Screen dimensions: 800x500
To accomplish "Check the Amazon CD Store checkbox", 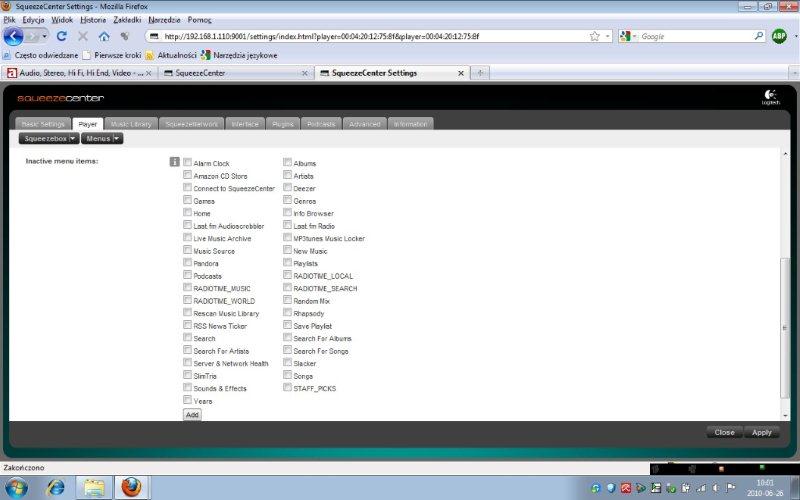I will 187,175.
